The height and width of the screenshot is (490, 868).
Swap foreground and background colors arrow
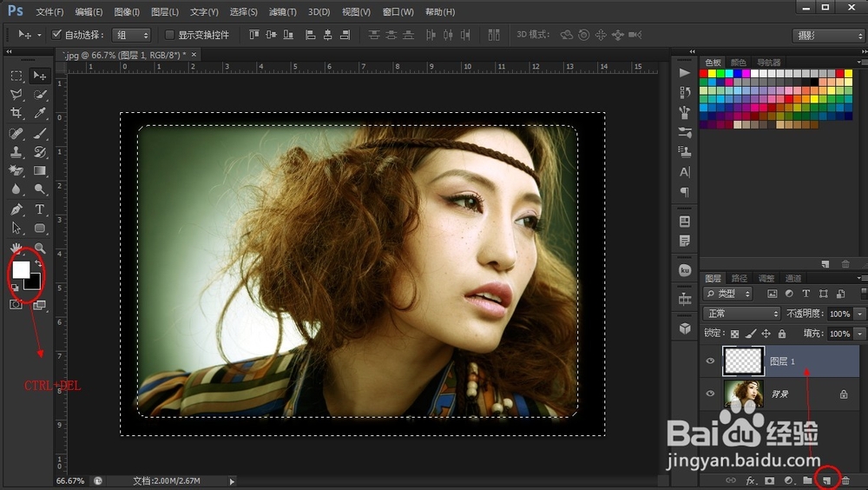(36, 262)
